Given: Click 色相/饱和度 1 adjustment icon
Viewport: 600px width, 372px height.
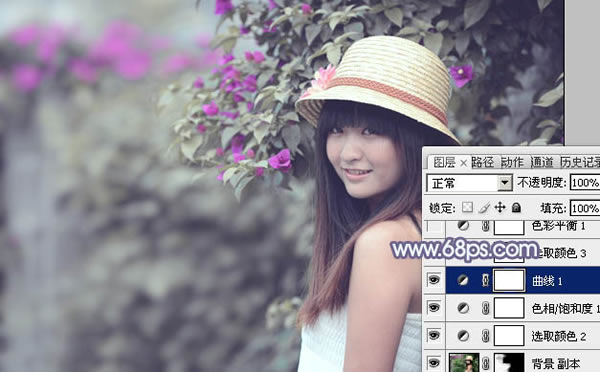Looking at the screenshot, I should (463, 308).
